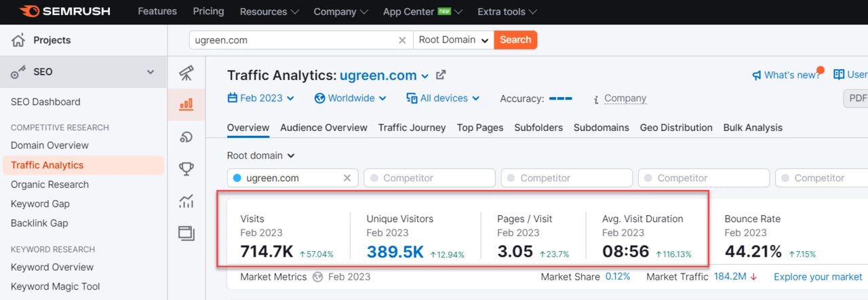Image resolution: width=868 pixels, height=300 pixels.
Task: Open Domain Overview in sidebar
Action: [x=50, y=145]
